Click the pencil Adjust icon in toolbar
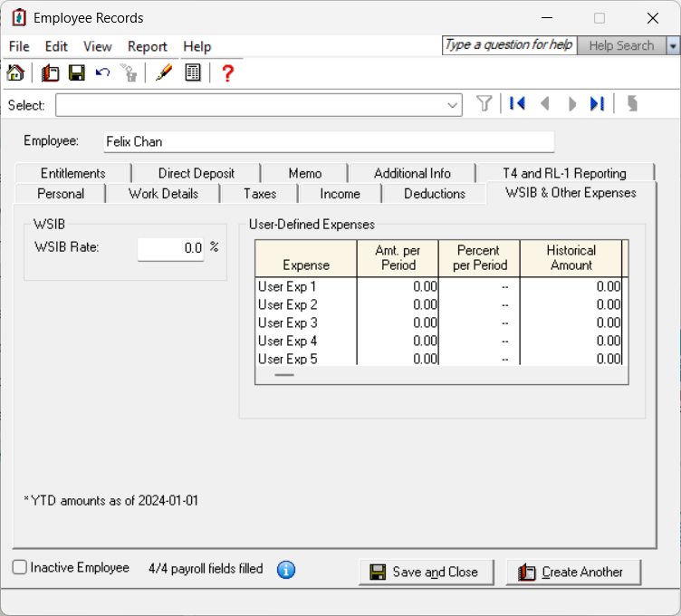The height and width of the screenshot is (616, 681). point(164,72)
